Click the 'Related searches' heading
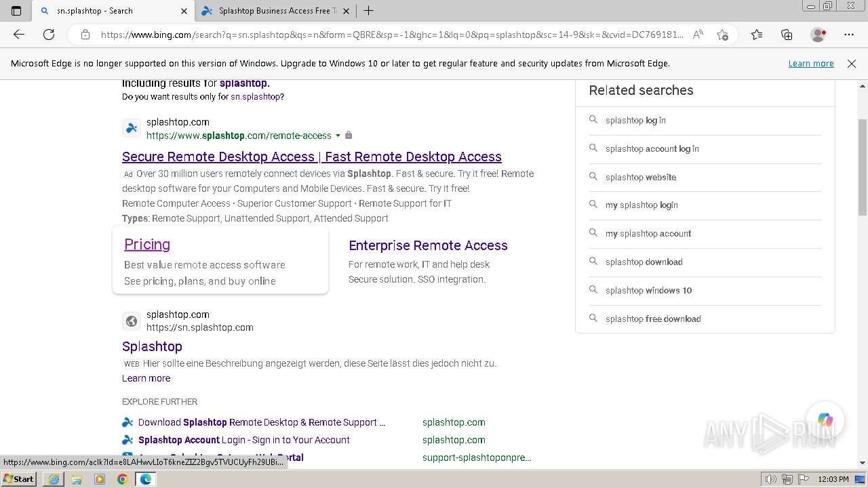The image size is (868, 488). pos(641,90)
